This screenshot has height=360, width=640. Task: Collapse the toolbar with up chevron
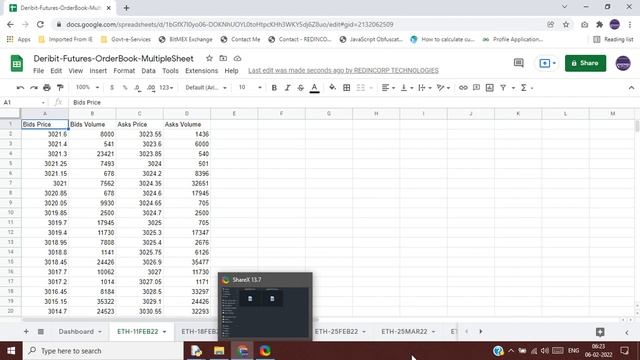pos(631,88)
